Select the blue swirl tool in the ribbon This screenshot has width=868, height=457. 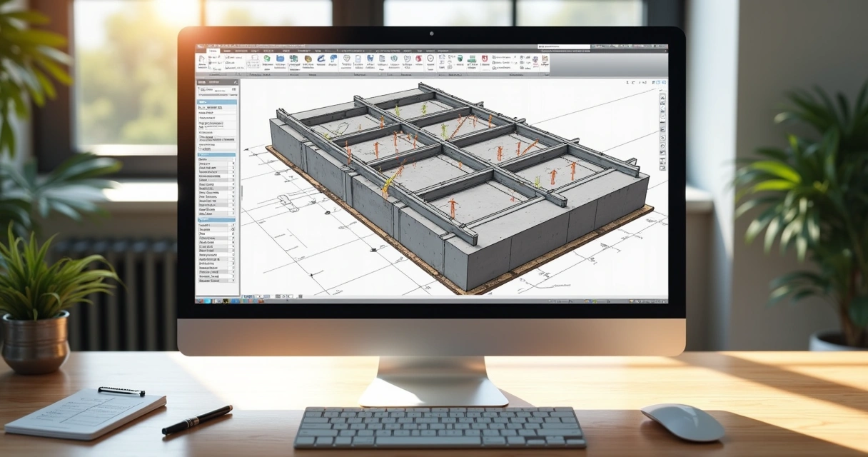pyautogui.click(x=321, y=59)
